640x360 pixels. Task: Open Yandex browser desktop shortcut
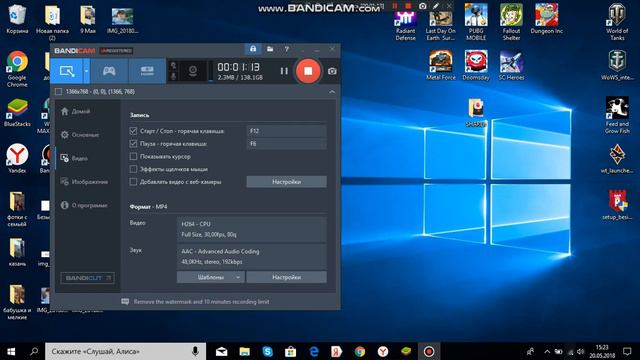[x=17, y=158]
